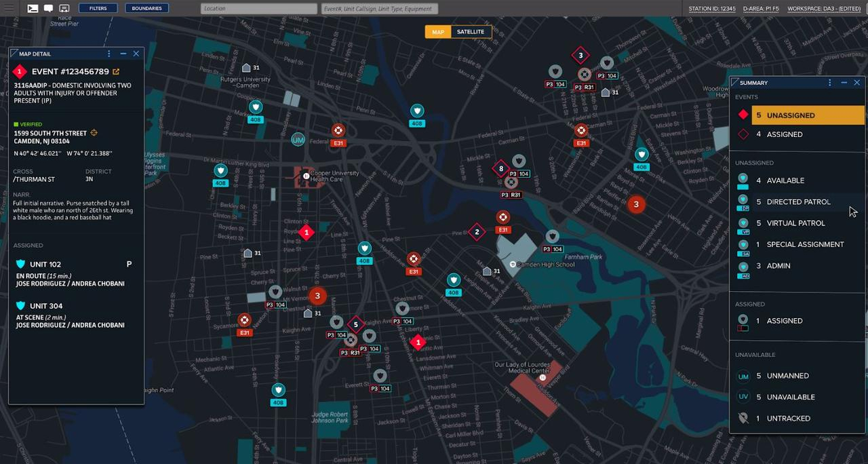Viewport: 868px width, 464px height.
Task: Open the command line console icon
Action: [33, 8]
